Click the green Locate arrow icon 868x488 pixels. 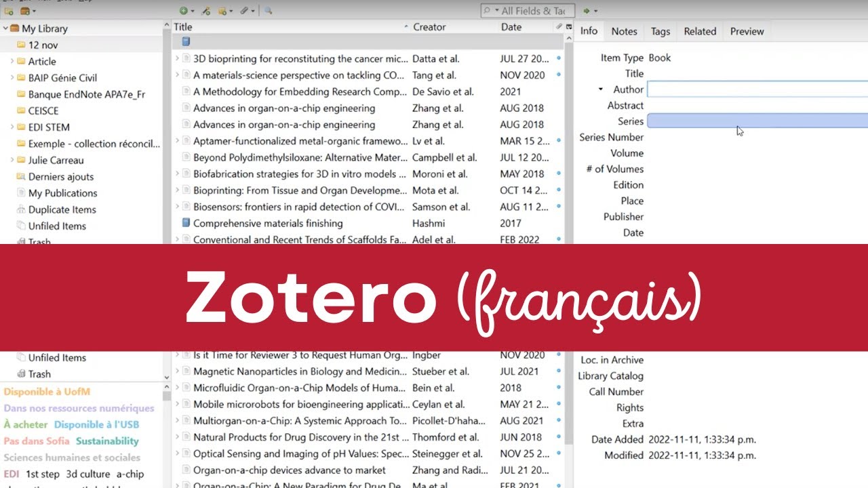tap(587, 11)
